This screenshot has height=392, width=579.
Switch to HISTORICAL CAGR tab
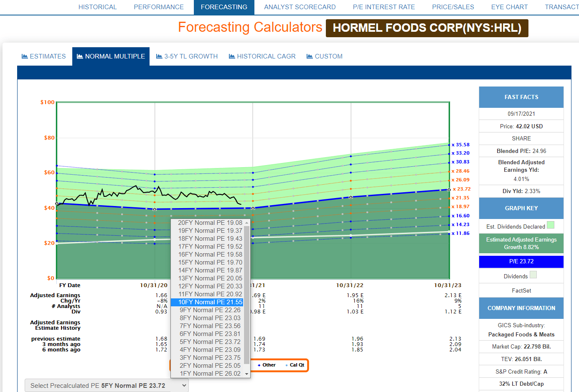262,56
